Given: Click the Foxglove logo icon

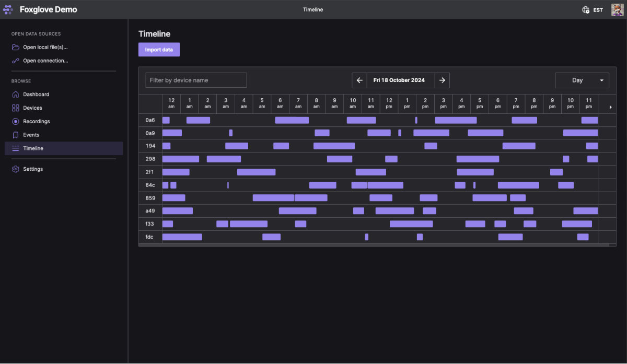Looking at the screenshot, I should tap(8, 9).
